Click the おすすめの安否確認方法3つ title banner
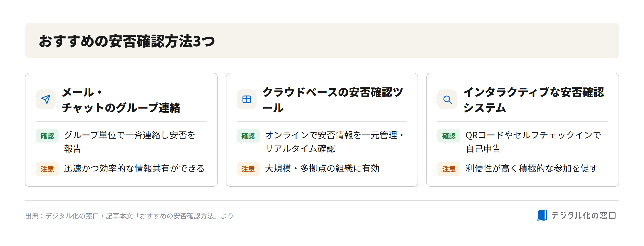 click(x=322, y=41)
